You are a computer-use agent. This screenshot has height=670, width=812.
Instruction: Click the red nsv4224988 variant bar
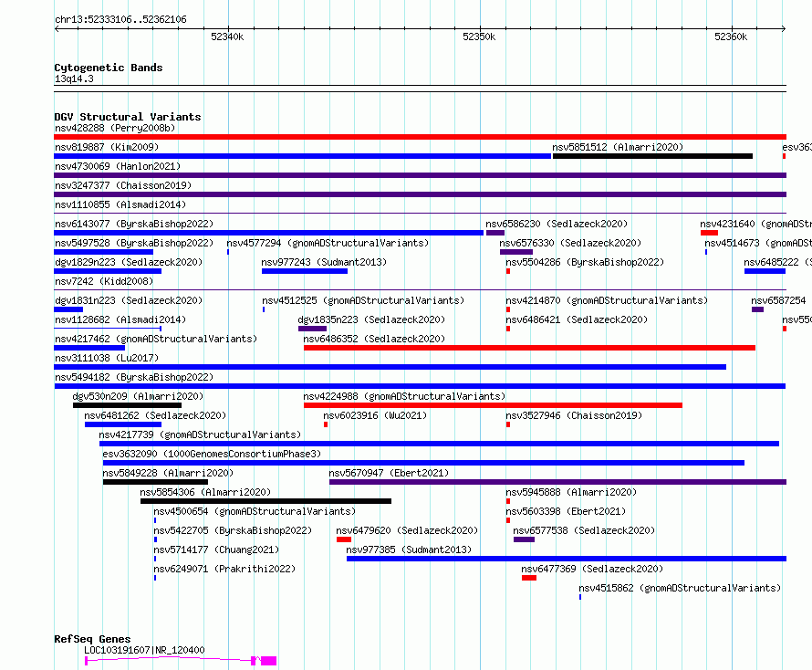[493, 405]
